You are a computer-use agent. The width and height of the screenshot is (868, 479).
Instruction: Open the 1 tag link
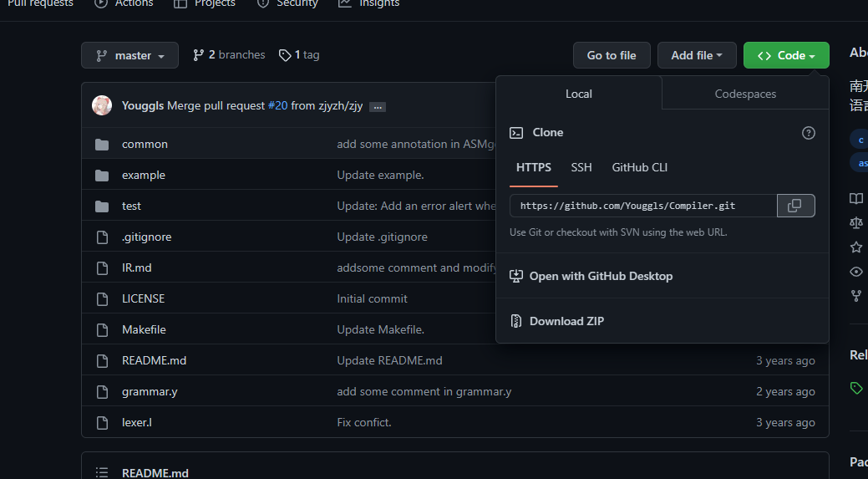[299, 55]
